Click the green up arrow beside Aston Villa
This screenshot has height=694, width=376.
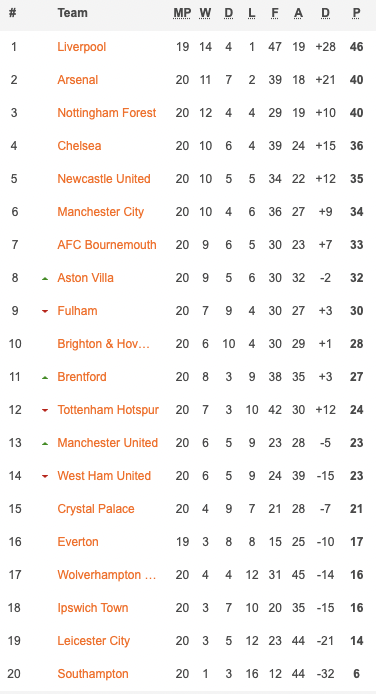click(45, 279)
